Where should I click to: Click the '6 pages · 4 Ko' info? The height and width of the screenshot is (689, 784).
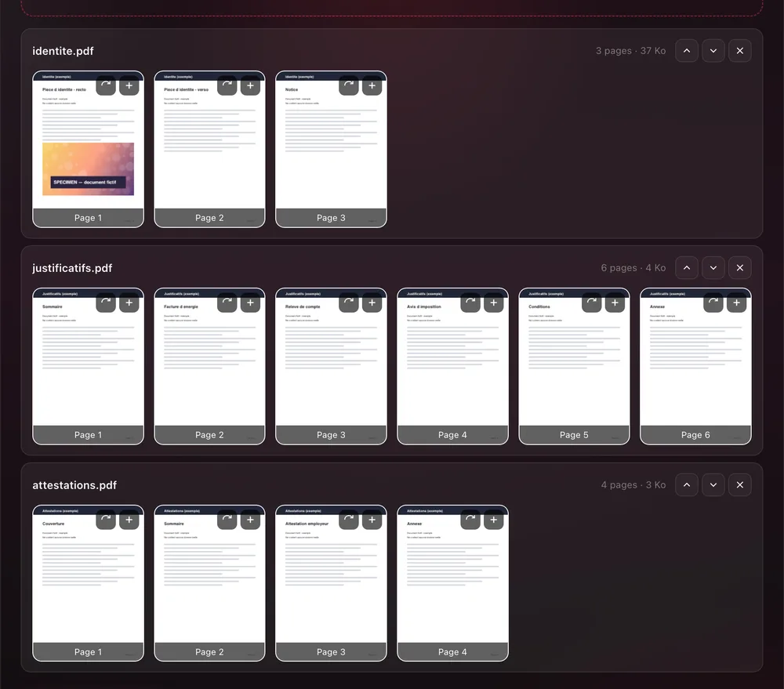(x=633, y=267)
